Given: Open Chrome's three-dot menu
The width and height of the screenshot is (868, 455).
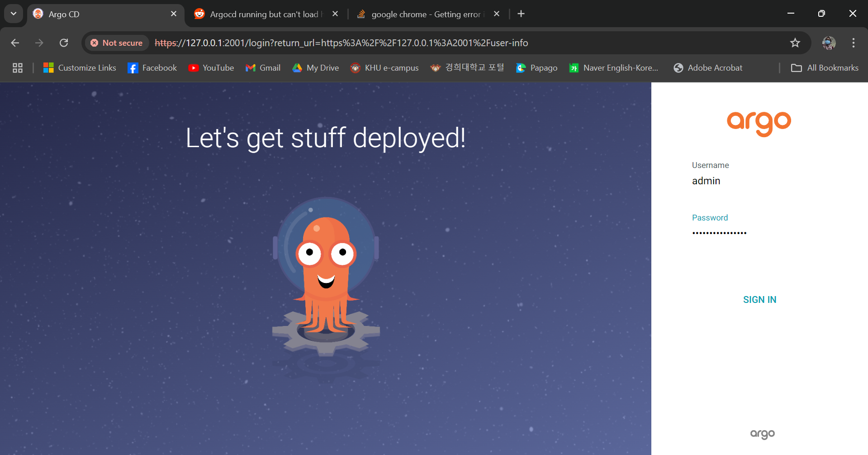Looking at the screenshot, I should (853, 43).
